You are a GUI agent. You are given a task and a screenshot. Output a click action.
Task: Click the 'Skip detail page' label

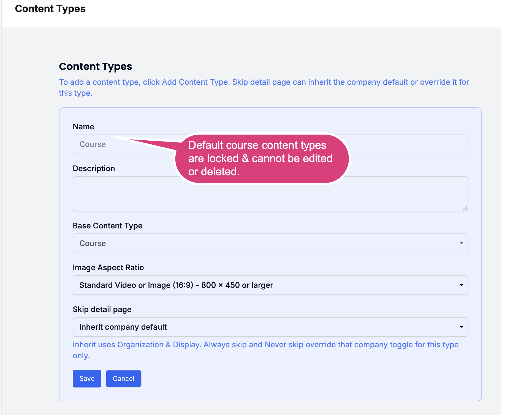pyautogui.click(x=102, y=309)
